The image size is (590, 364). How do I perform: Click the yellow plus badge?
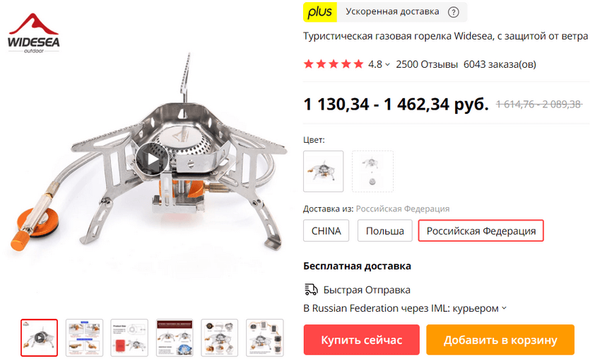tap(320, 12)
